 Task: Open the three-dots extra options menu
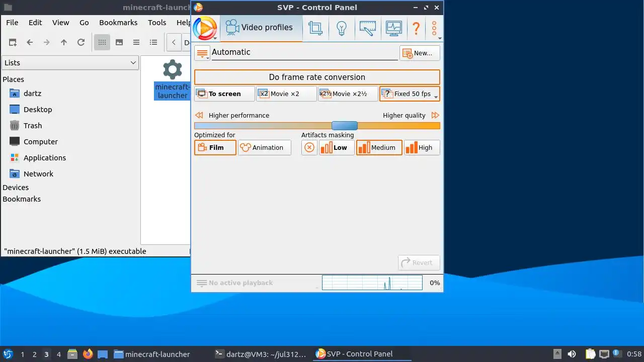(434, 28)
